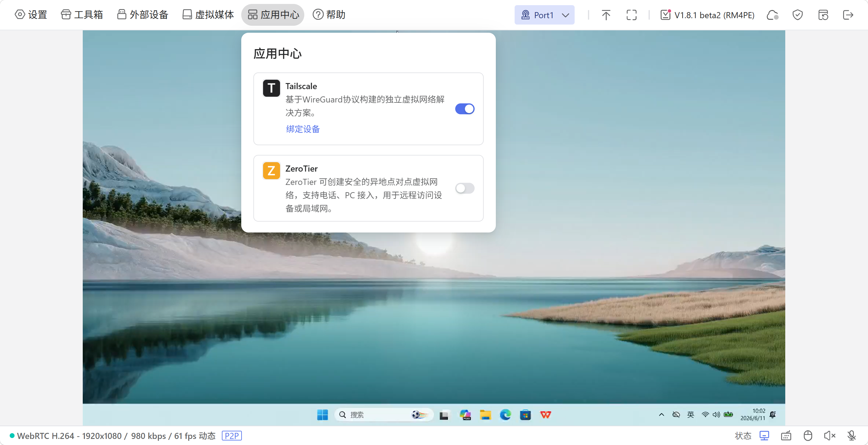Click the WebRTC H.264 stream status text
The height and width of the screenshot is (445, 868).
click(116, 436)
